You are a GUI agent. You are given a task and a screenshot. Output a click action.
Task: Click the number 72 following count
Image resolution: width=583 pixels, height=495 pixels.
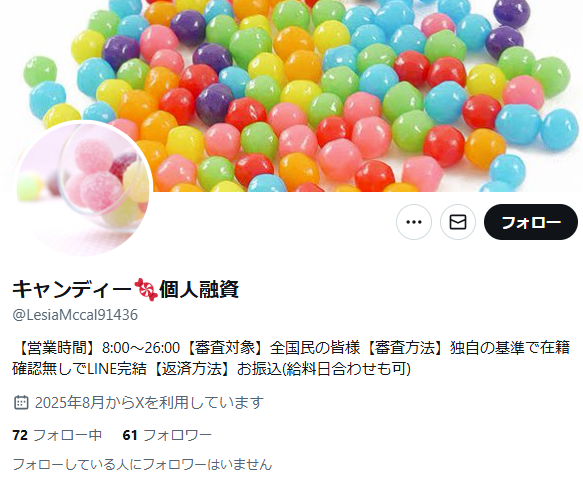click(20, 435)
